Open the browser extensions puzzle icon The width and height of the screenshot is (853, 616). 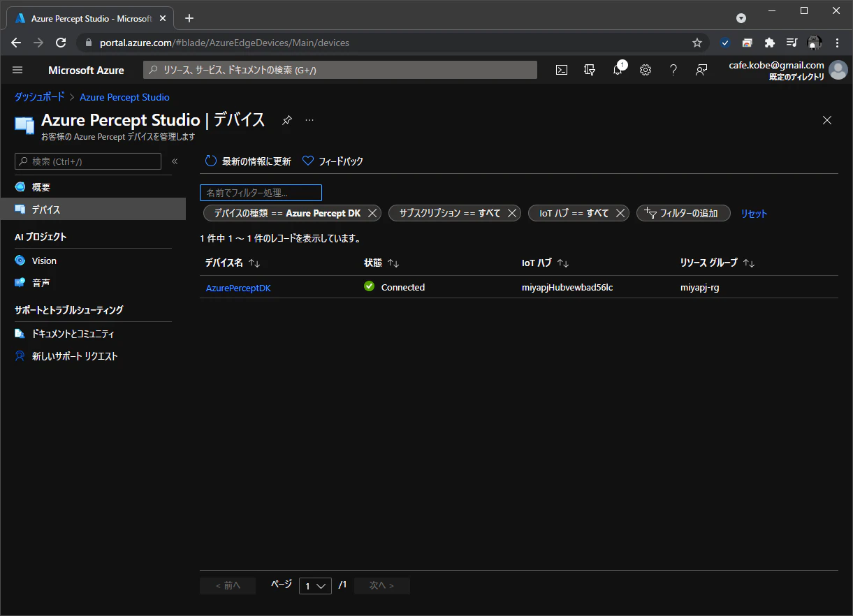pos(770,43)
